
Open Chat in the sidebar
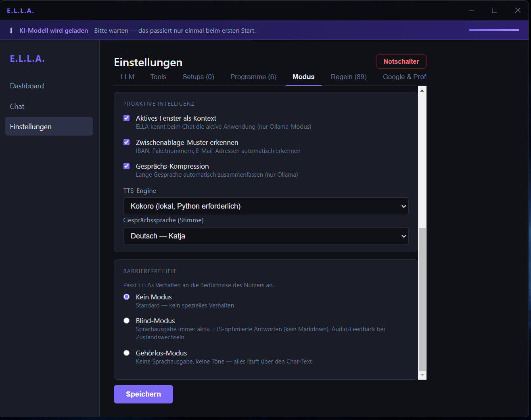click(x=49, y=107)
